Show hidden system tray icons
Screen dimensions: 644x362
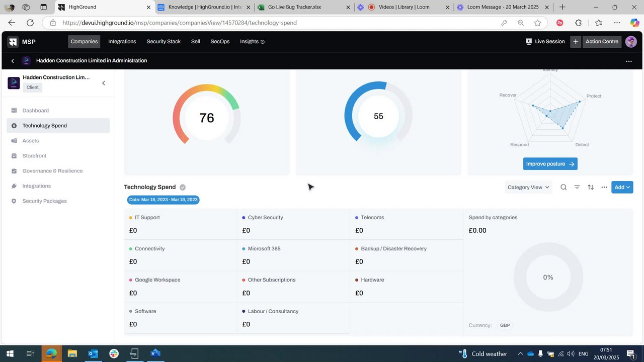coord(520,354)
